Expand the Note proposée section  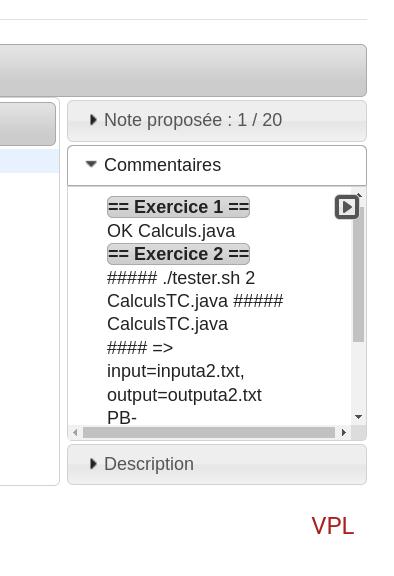coord(217,120)
